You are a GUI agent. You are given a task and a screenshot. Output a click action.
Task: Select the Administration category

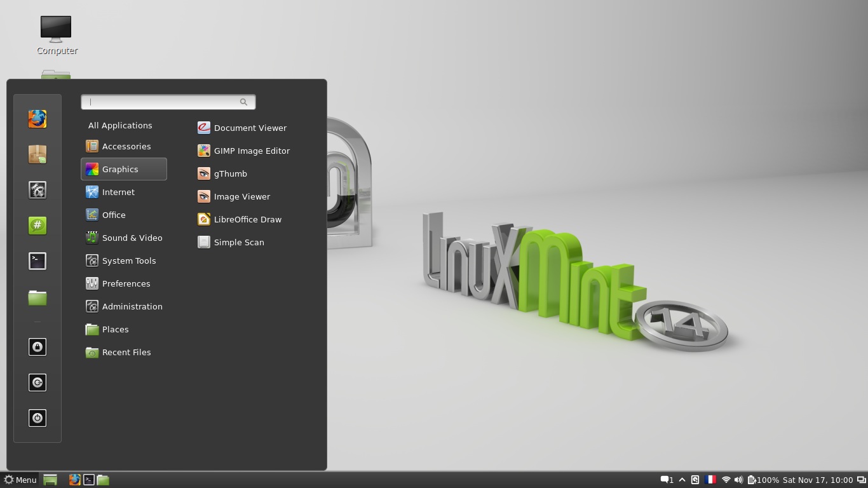pyautogui.click(x=124, y=306)
